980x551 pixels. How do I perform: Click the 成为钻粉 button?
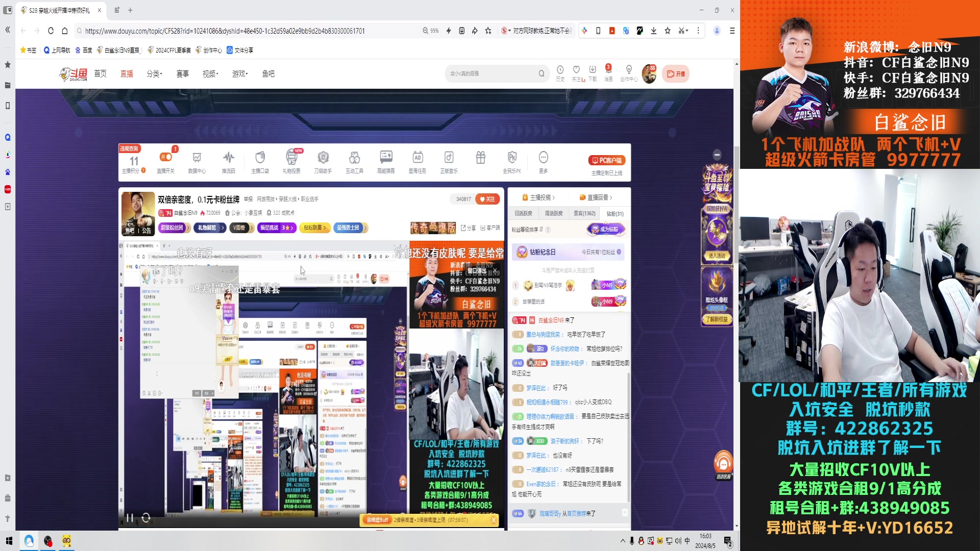coord(606,230)
